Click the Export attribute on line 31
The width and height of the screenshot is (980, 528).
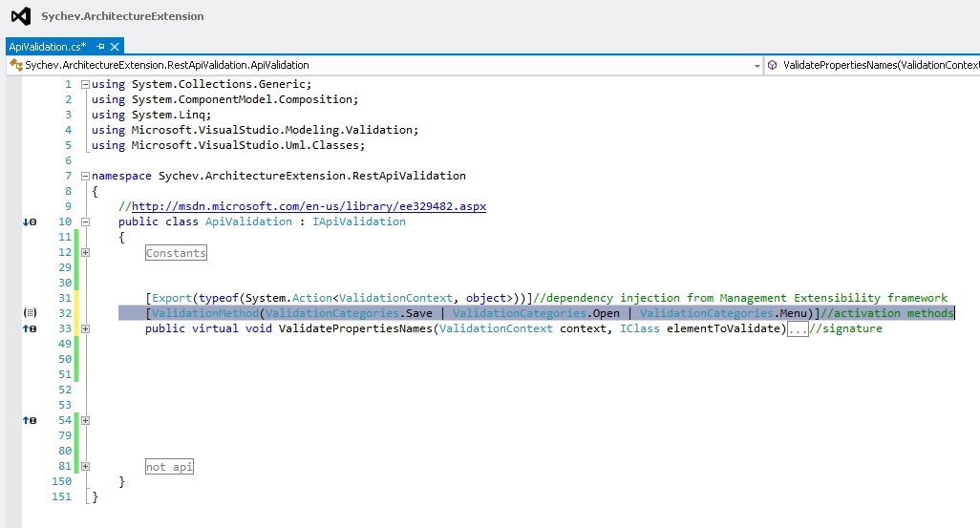tap(172, 298)
